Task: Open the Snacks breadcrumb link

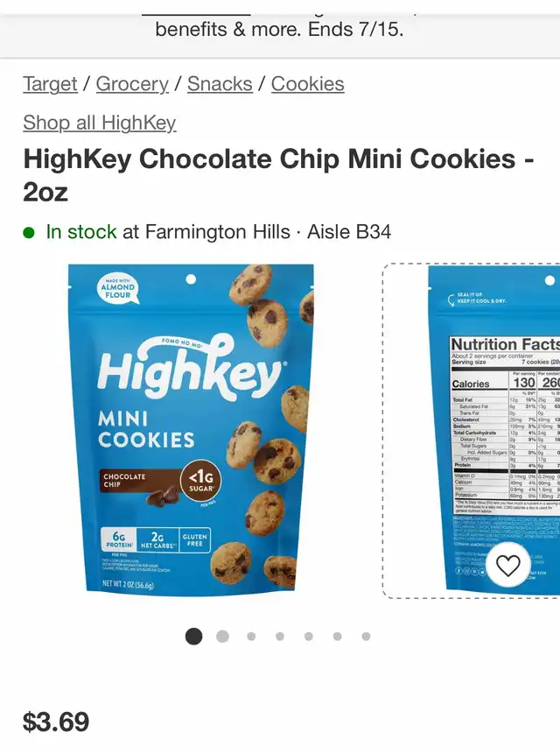Action: coord(220,84)
